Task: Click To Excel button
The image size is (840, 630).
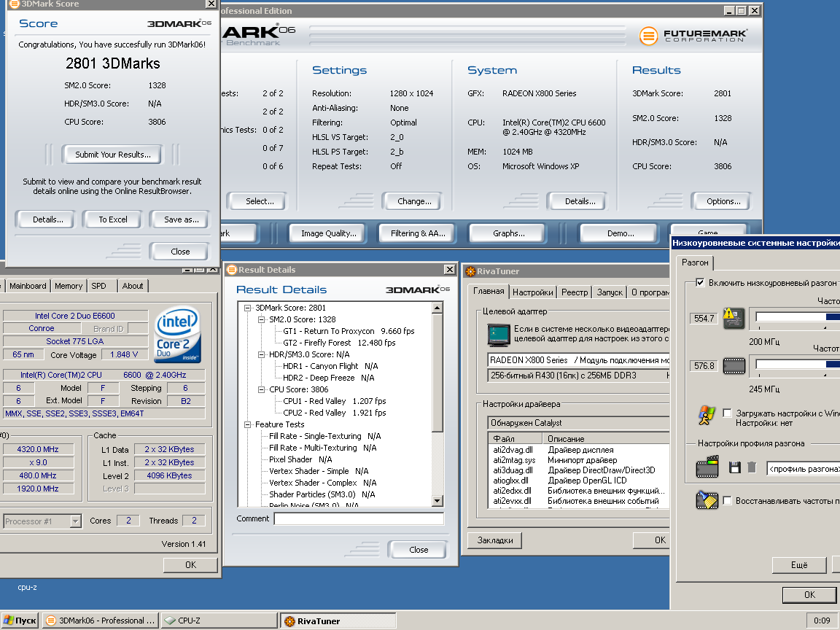Action: 112,219
